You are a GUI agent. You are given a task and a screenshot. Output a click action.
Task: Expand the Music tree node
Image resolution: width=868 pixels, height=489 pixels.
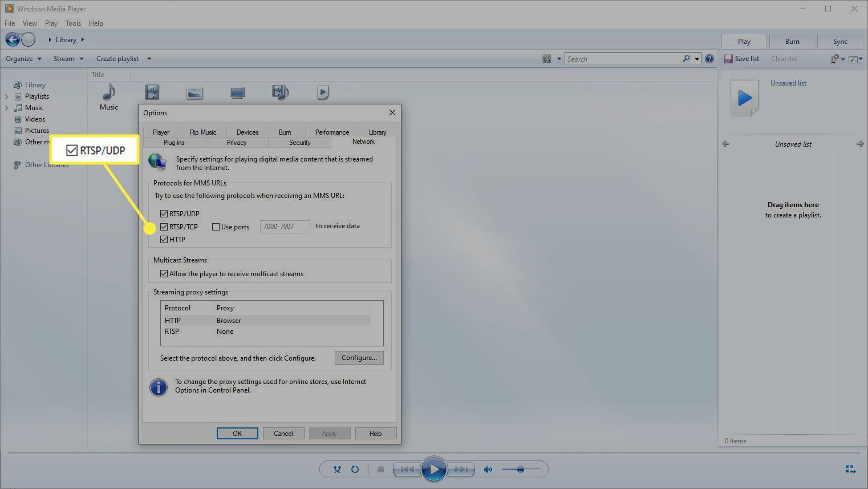pos(7,108)
